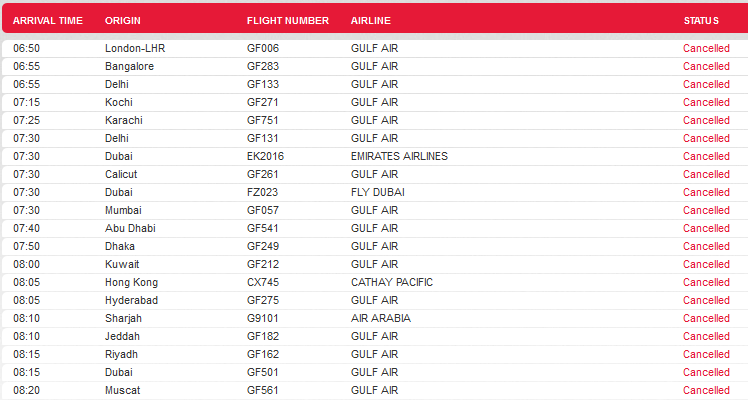Click the FLY DUBAI airline entry
Viewport: 748px width, 400px height.
[x=377, y=192]
